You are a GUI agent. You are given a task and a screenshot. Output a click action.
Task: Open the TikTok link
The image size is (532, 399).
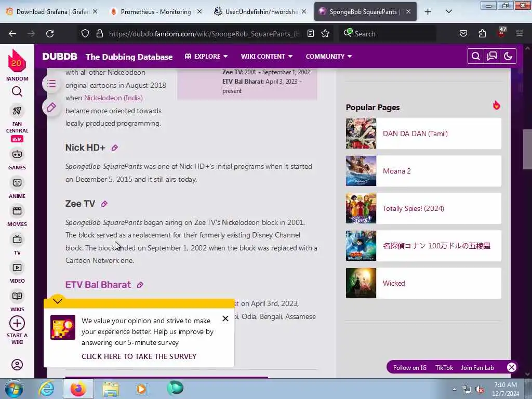click(x=444, y=367)
